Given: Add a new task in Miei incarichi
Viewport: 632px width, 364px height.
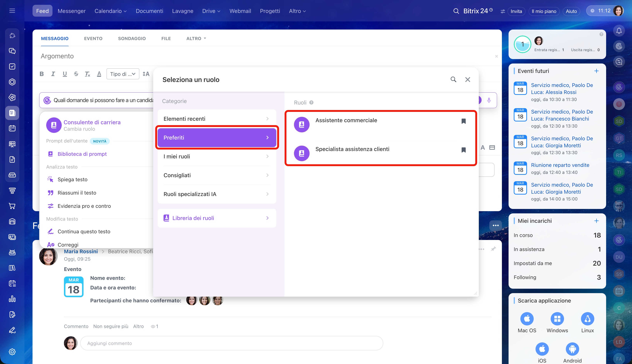Looking at the screenshot, I should 596,221.
